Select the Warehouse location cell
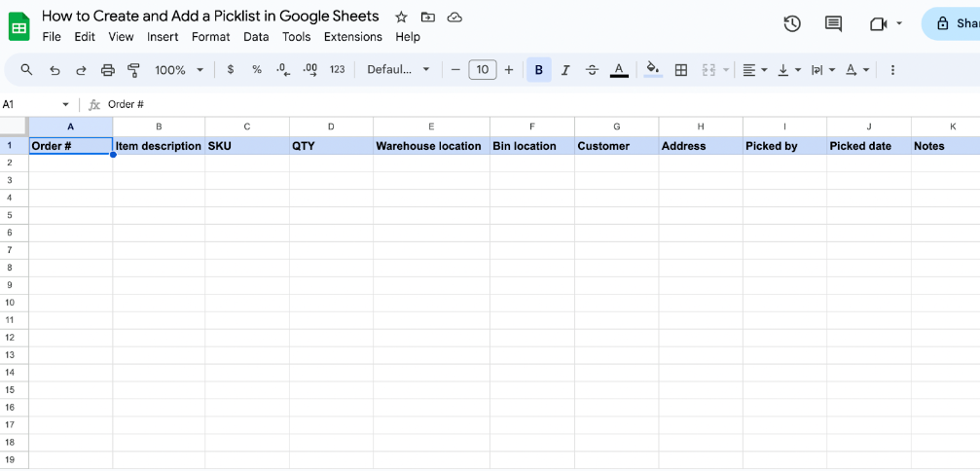The height and width of the screenshot is (471, 980). click(431, 146)
